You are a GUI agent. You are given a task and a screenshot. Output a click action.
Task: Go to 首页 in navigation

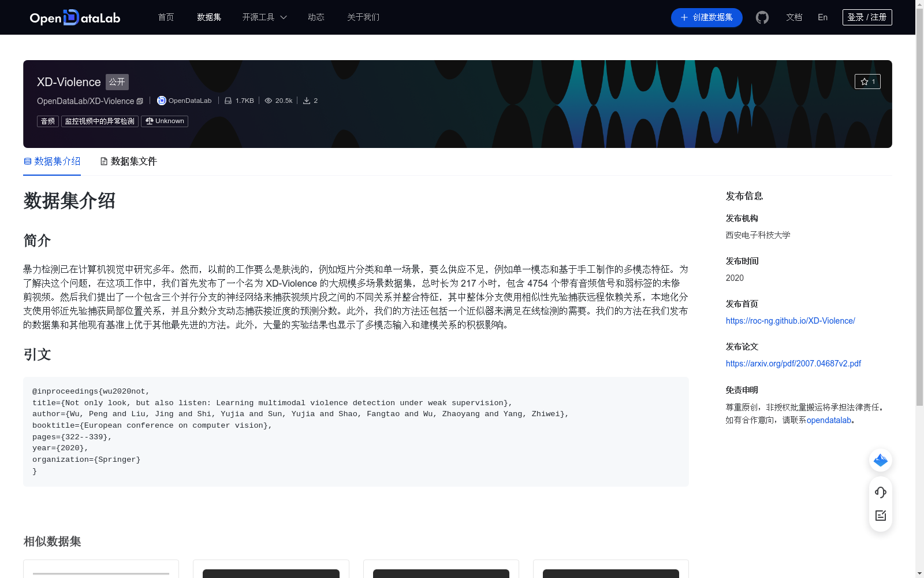[x=166, y=17]
